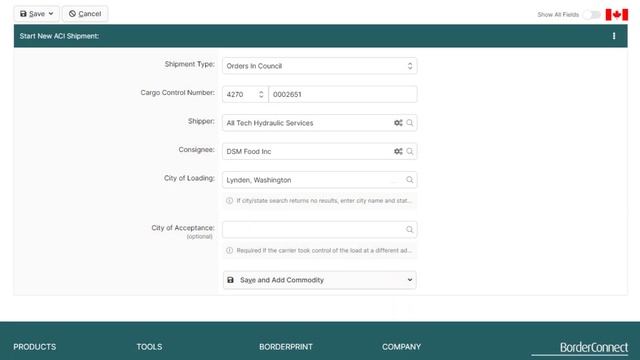The height and width of the screenshot is (360, 640).
Task: Click disk icon on Save and Add Commodity
Action: (231, 280)
